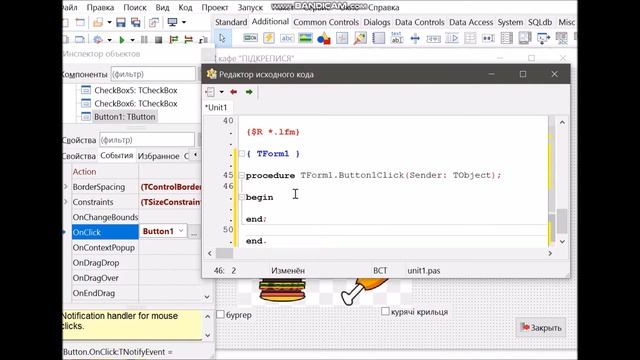Pick the TLabeledEdit component icon
The height and width of the screenshot is (360, 640).
(397, 38)
